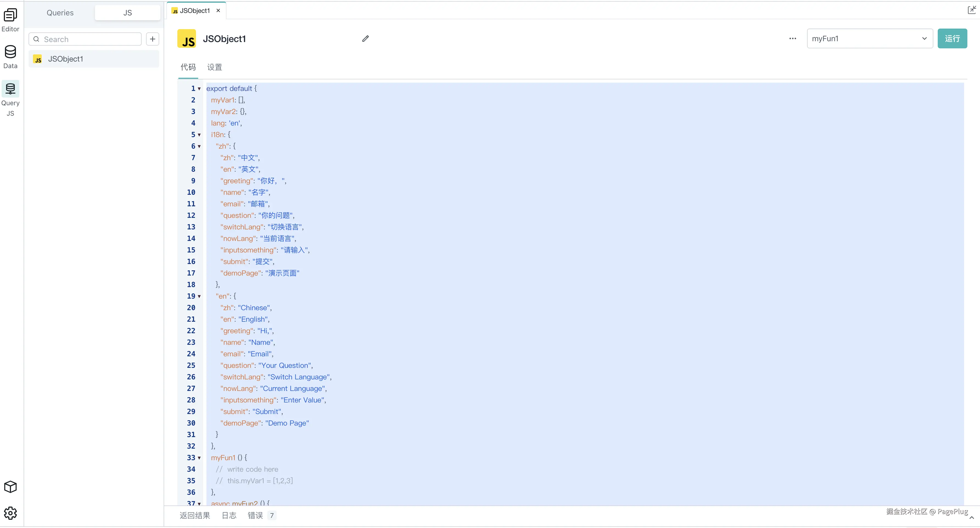Click the plus button to add JS object
Viewport: 980px width, 528px height.
point(153,39)
